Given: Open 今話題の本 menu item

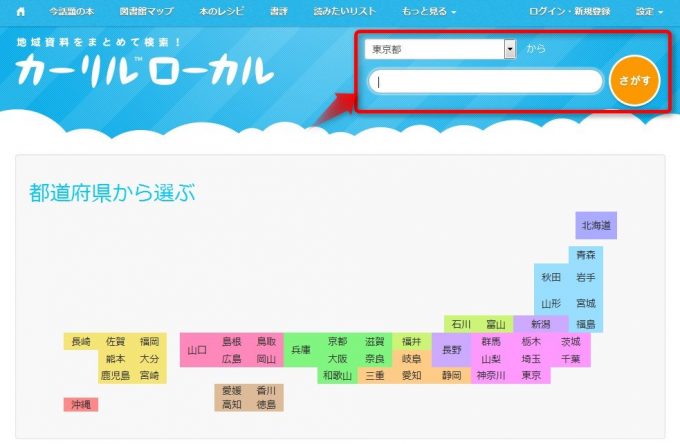Looking at the screenshot, I should (x=72, y=12).
